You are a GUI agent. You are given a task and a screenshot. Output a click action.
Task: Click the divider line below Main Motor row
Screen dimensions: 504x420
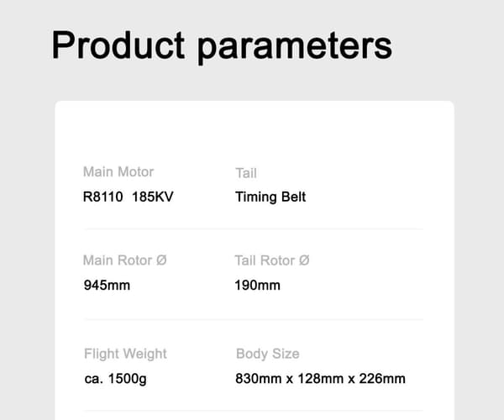(x=254, y=229)
